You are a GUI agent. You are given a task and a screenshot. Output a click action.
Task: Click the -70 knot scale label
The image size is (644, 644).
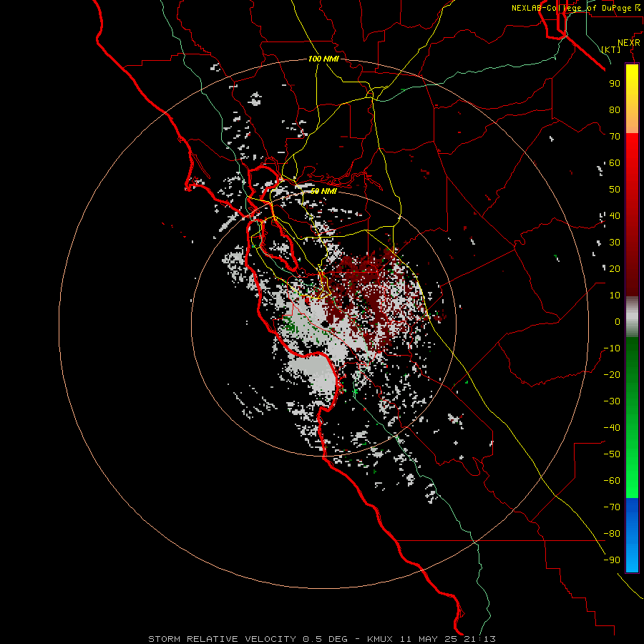[x=612, y=507]
